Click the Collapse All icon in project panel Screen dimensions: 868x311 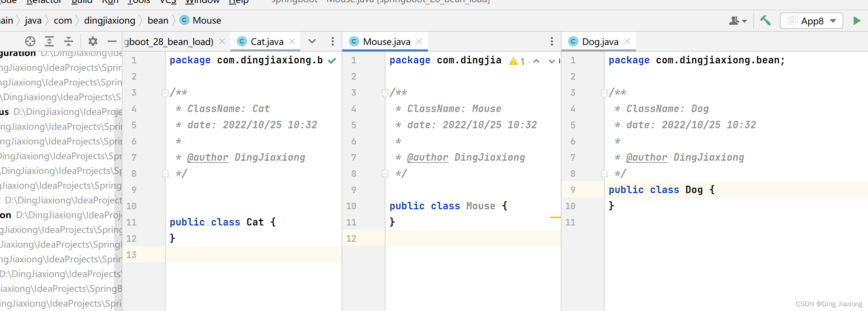(69, 41)
